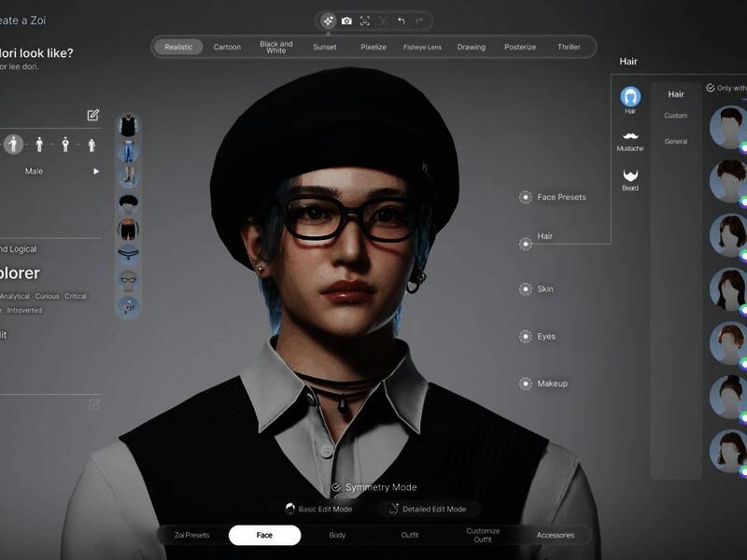Click the edit name pencil icon

[x=93, y=115]
